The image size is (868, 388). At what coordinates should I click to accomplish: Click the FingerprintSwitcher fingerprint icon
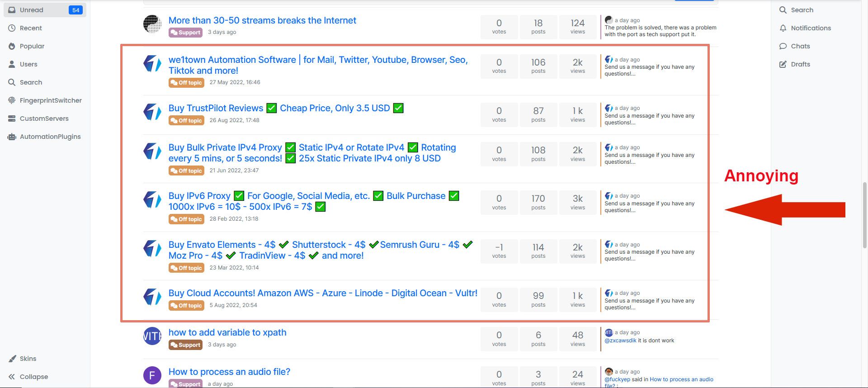click(12, 100)
